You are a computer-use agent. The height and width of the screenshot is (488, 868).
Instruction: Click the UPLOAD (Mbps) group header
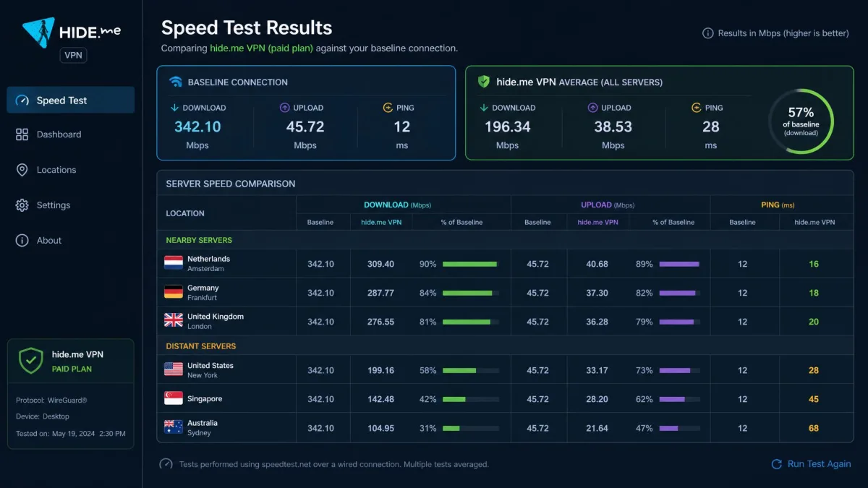(x=608, y=205)
